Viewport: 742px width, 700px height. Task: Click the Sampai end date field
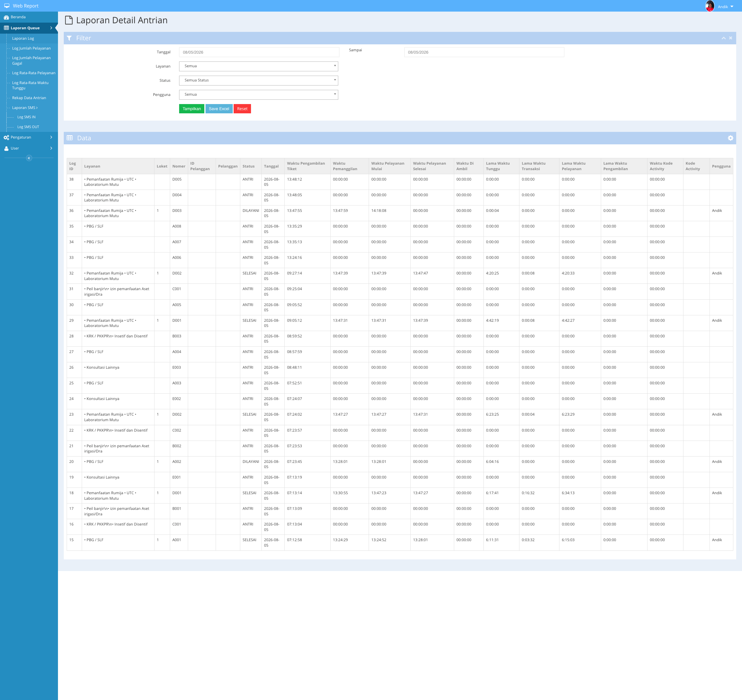tap(484, 52)
